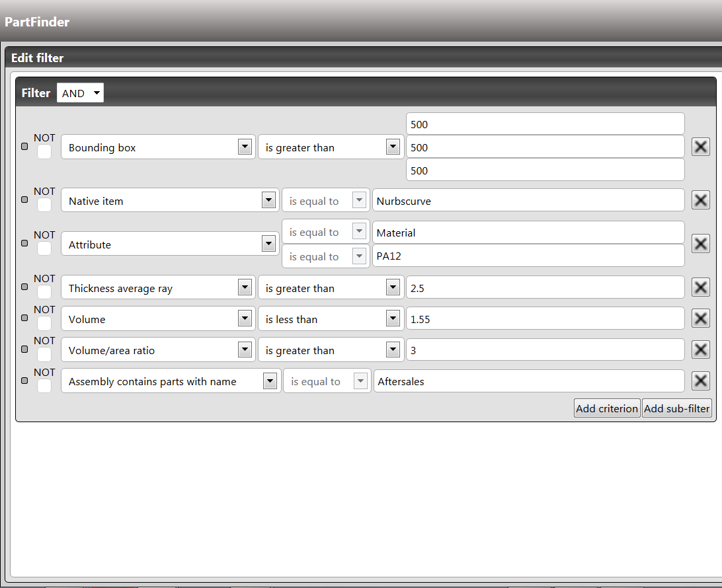Open the Filter AND operator dropdown
The width and height of the screenshot is (722, 588).
(80, 93)
